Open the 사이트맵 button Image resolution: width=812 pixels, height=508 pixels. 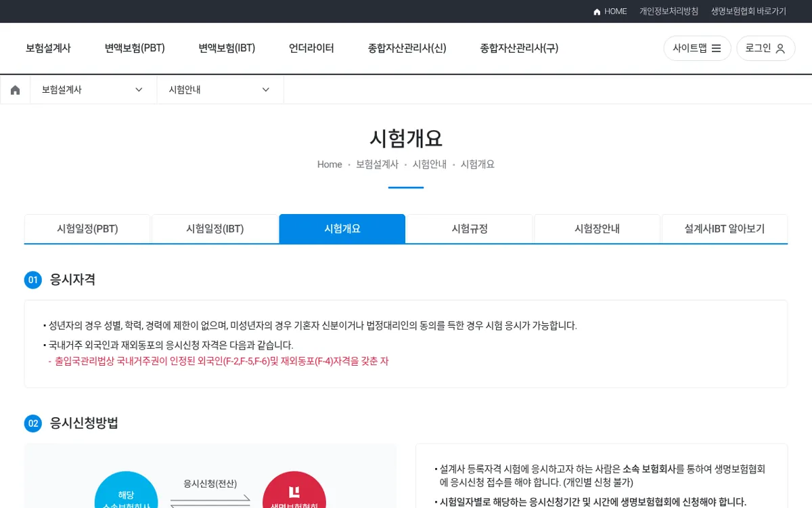[x=697, y=48]
